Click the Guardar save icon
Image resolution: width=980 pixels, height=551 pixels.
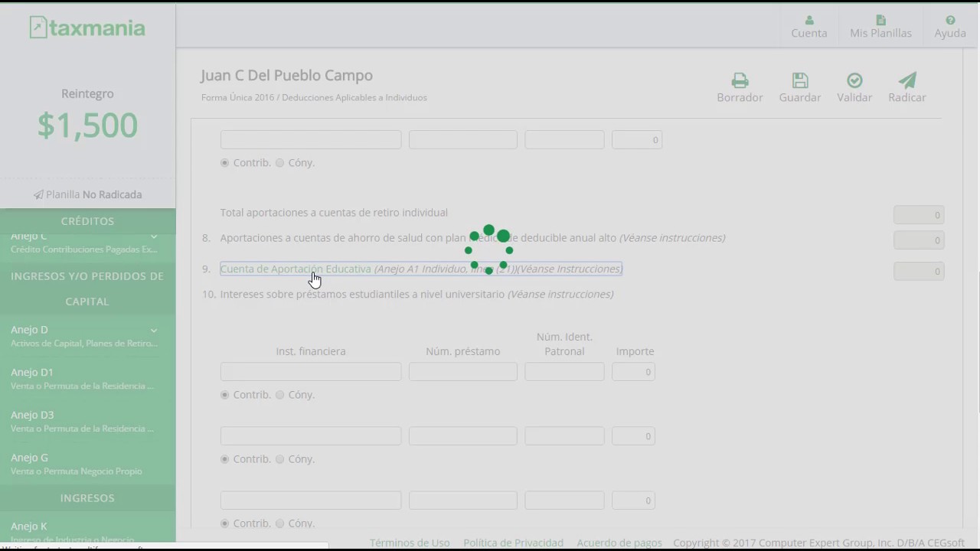tap(800, 80)
